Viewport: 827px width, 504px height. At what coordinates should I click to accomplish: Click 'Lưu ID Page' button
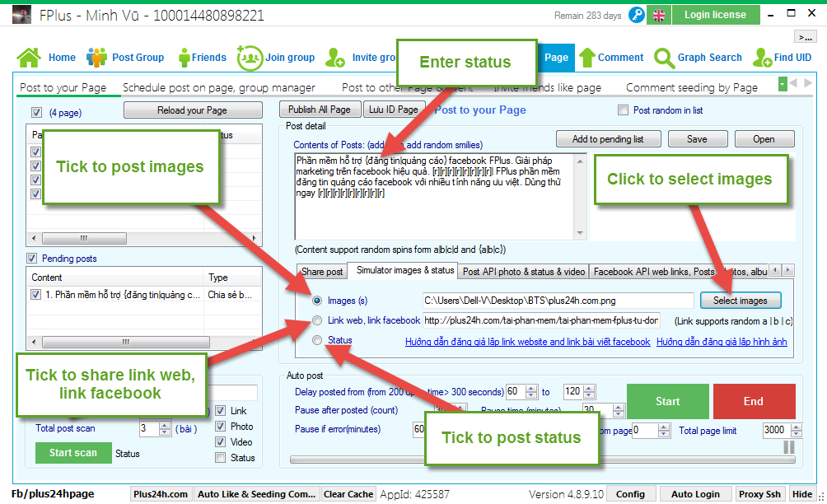[x=394, y=110]
